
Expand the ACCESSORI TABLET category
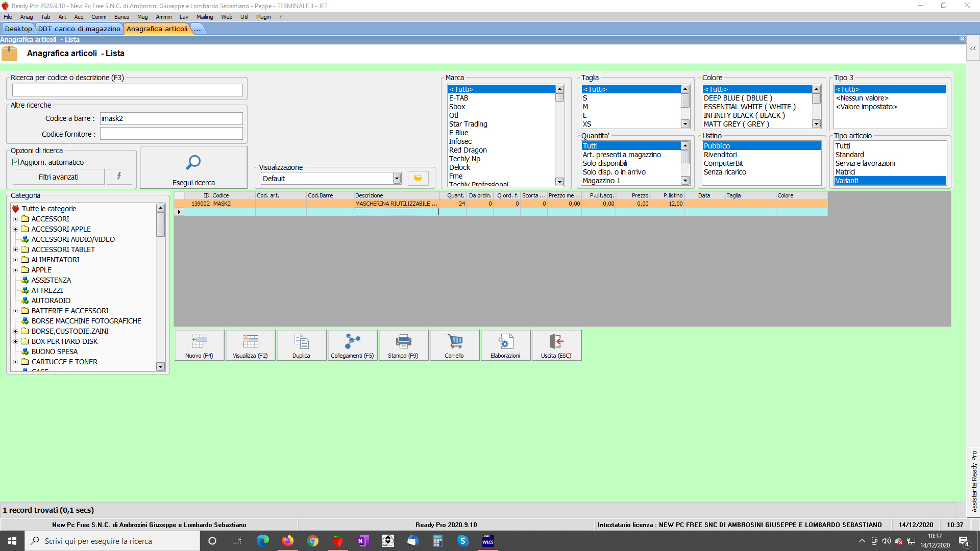coord(15,249)
